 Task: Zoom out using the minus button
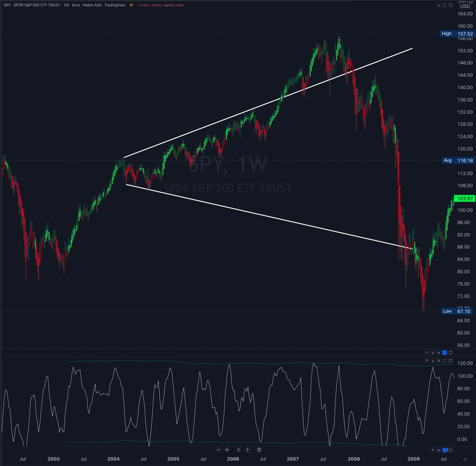tap(218, 450)
